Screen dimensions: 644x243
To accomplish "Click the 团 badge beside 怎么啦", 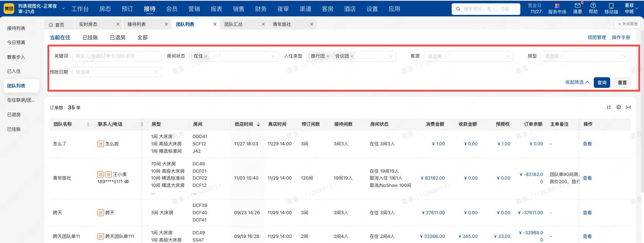I will click(101, 144).
